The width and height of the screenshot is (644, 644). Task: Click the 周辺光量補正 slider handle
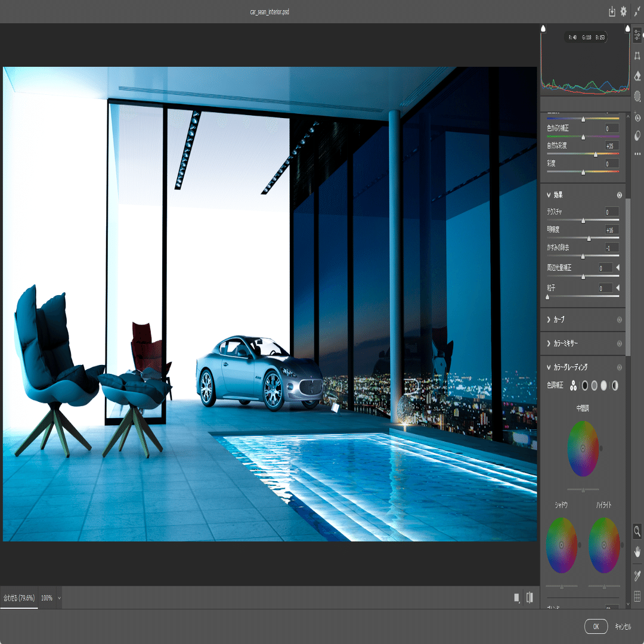583,277
